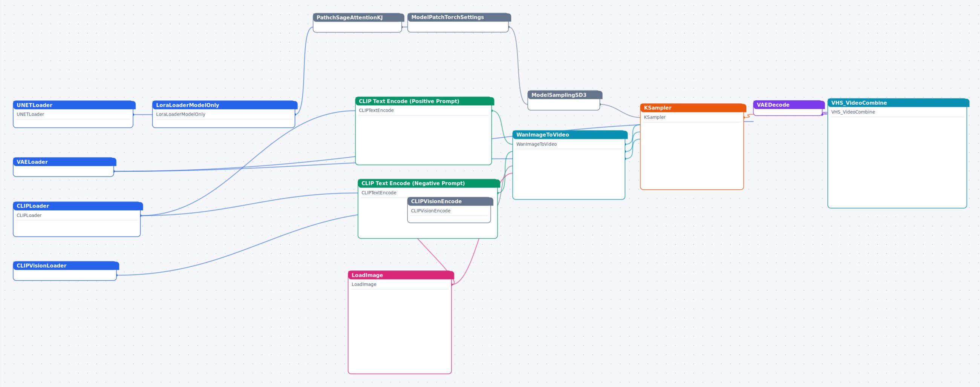
Task: Click the ModelSamplingSD3 node header
Action: pos(565,95)
